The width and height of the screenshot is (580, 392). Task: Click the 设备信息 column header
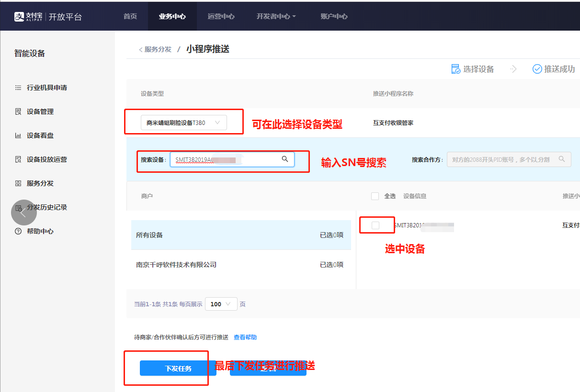(415, 196)
